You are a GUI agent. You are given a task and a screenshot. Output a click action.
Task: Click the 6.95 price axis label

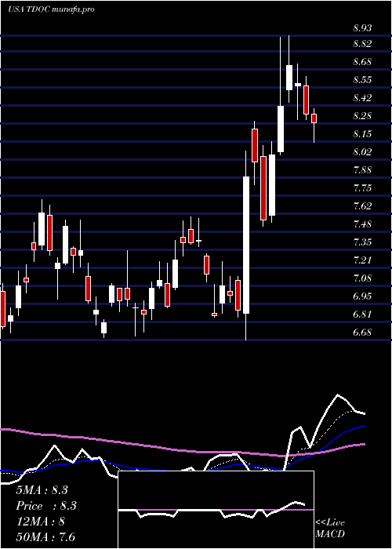pyautogui.click(x=362, y=296)
